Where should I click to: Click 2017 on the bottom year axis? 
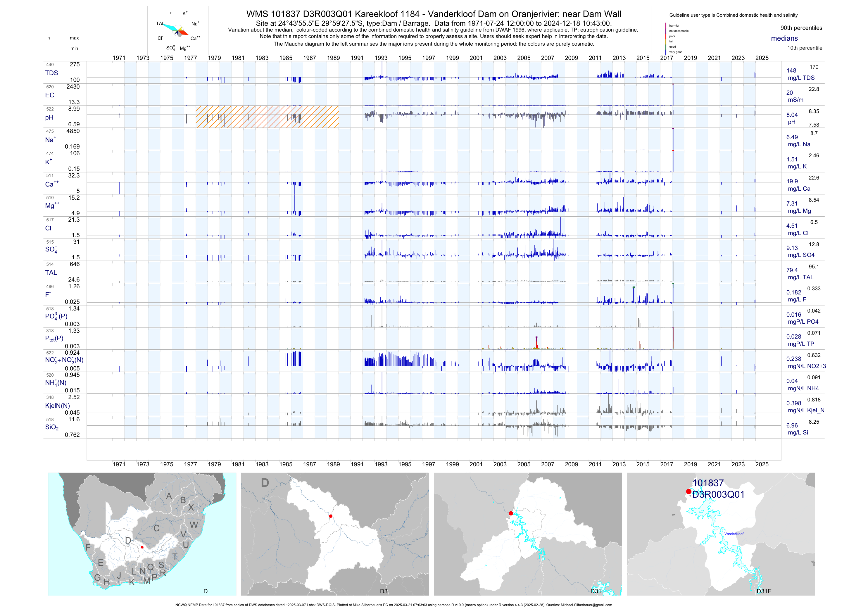tap(667, 464)
